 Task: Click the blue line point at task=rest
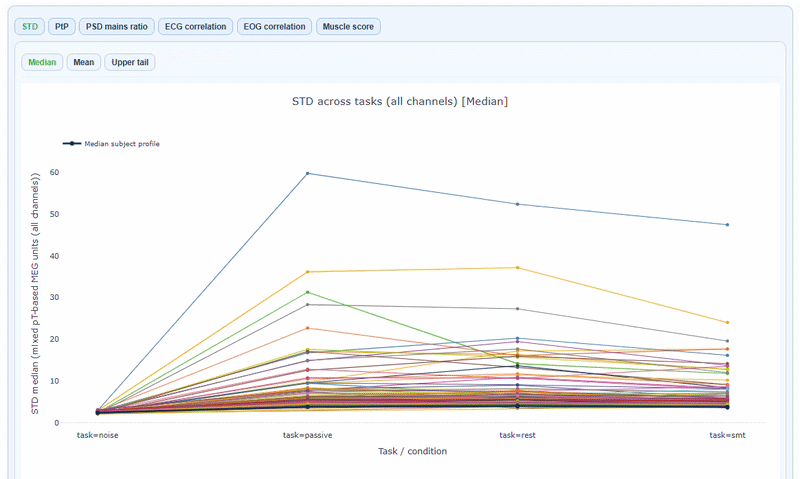pos(517,204)
